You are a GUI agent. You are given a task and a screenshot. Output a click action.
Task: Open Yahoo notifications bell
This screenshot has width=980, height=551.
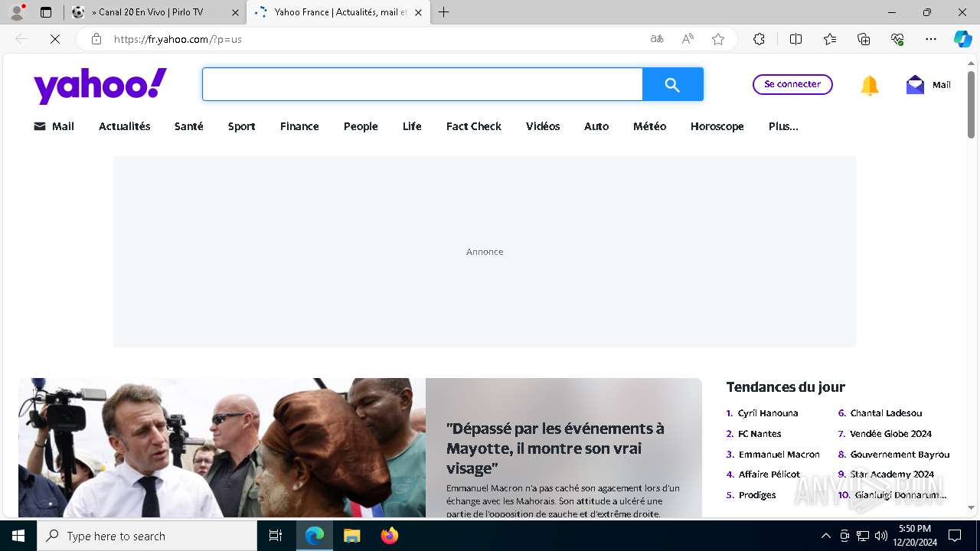click(870, 85)
